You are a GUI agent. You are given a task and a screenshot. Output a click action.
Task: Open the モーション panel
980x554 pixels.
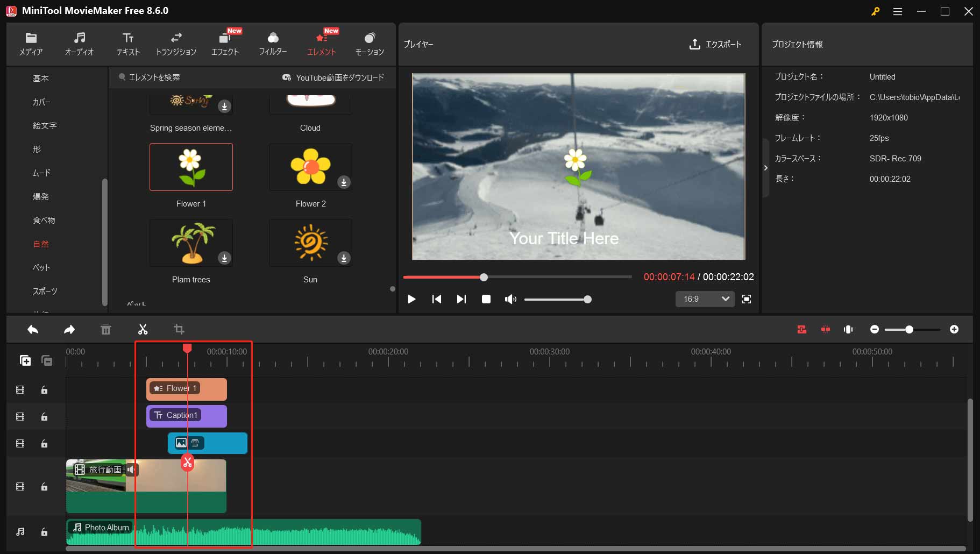370,44
